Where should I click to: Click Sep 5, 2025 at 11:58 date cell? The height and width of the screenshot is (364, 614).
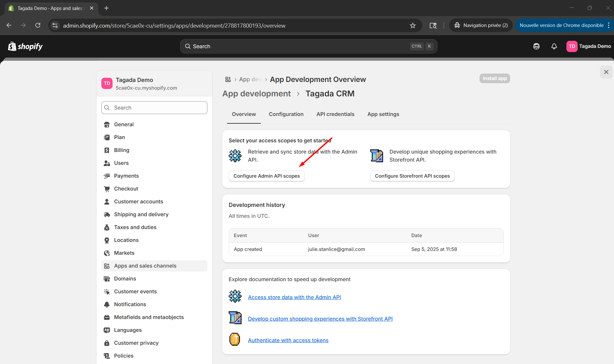(x=434, y=249)
